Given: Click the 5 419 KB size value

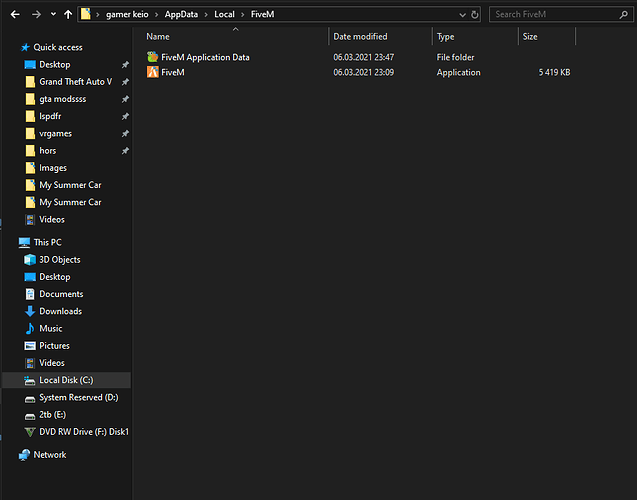Looking at the screenshot, I should coord(555,72).
